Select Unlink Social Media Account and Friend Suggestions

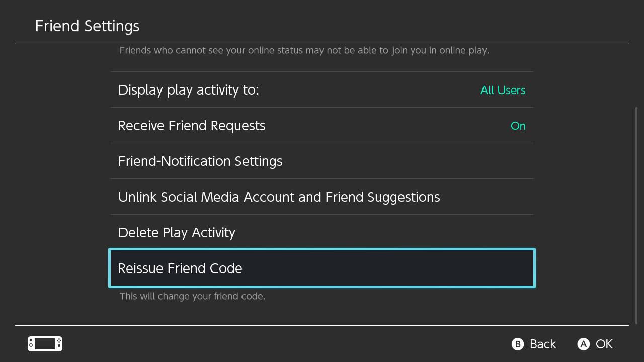click(x=279, y=197)
